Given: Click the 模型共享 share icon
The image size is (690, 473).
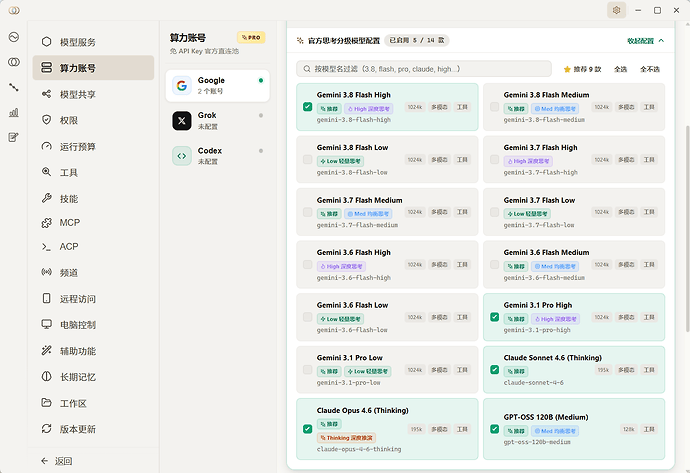Looking at the screenshot, I should click(x=46, y=94).
